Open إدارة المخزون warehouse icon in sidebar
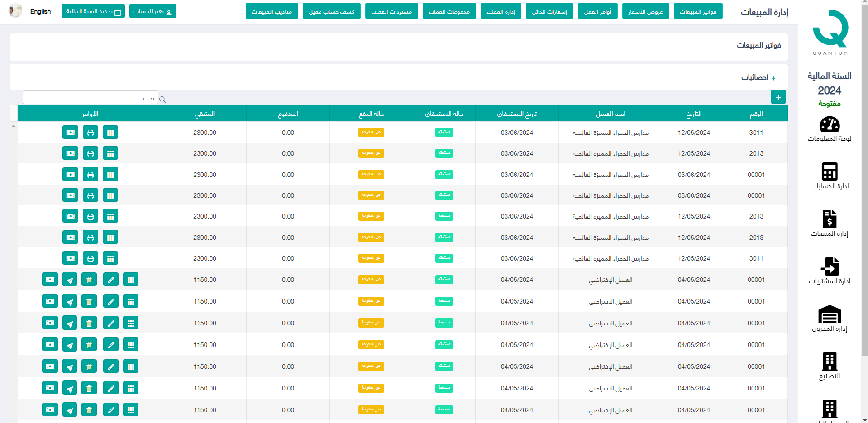This screenshot has height=423, width=868. [x=829, y=318]
